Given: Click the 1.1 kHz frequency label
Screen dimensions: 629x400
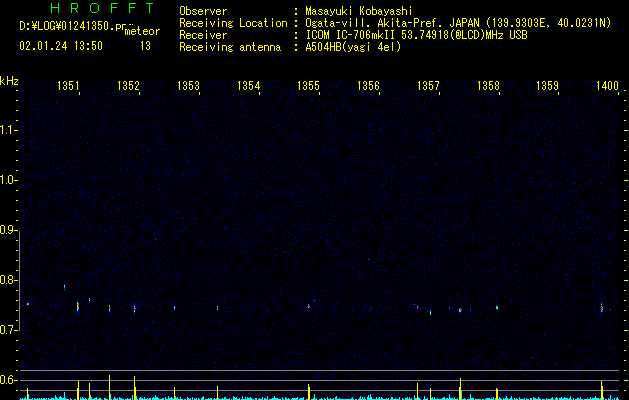Looking at the screenshot, I should pyautogui.click(x=8, y=130).
